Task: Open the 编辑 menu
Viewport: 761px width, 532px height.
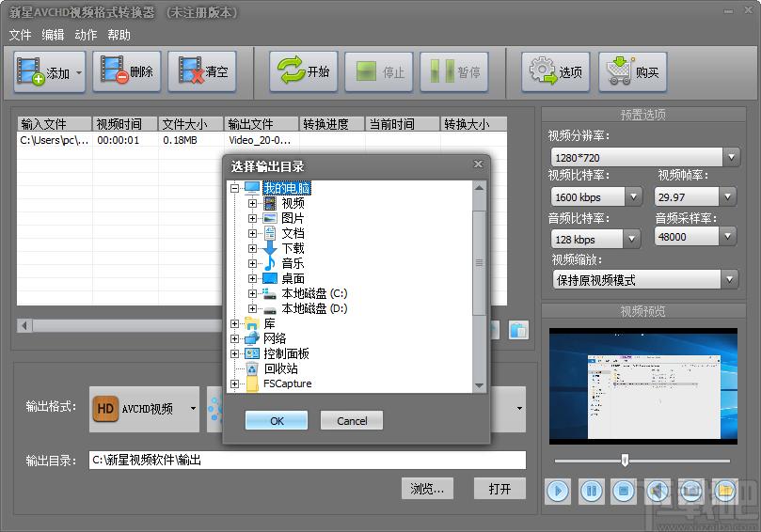Action: click(53, 35)
